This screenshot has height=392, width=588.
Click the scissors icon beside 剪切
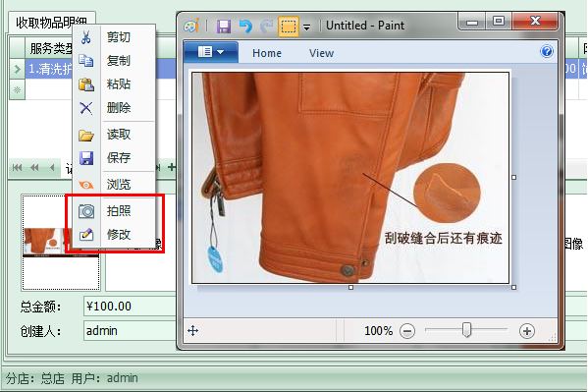click(x=86, y=37)
